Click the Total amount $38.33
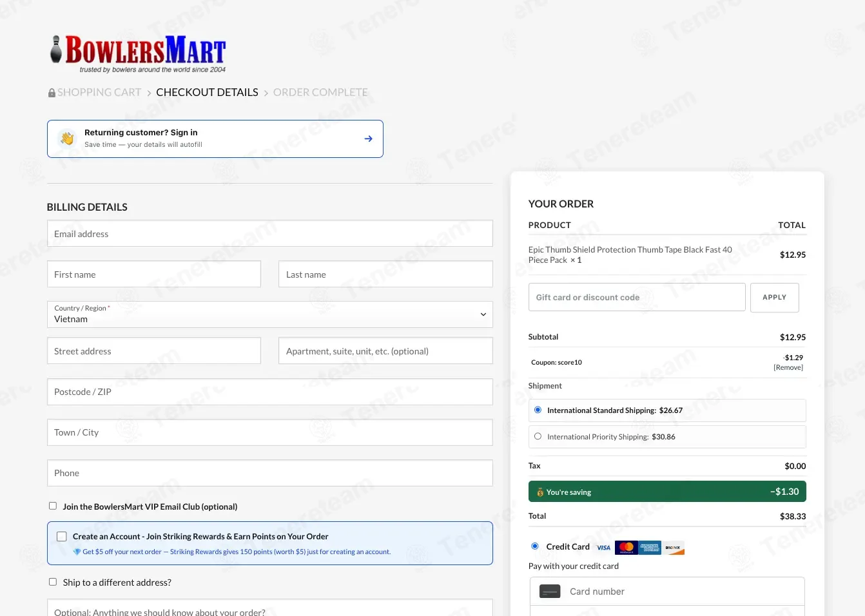Image resolution: width=865 pixels, height=616 pixels. pos(793,516)
